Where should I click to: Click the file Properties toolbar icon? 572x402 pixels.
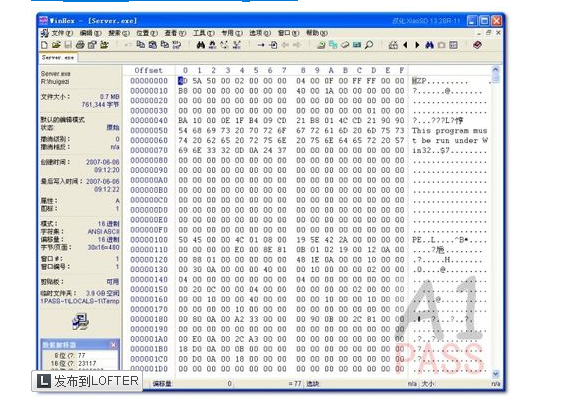point(92,45)
